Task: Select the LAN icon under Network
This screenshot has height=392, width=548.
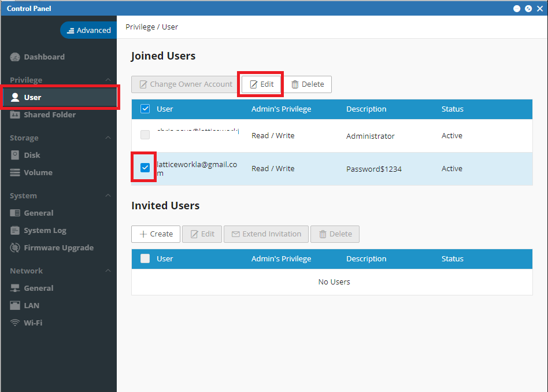Action: tap(15, 305)
